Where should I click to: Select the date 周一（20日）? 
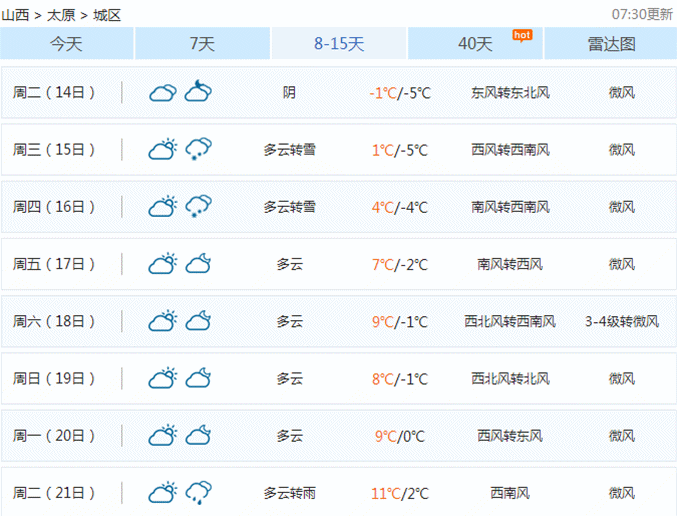(54, 435)
